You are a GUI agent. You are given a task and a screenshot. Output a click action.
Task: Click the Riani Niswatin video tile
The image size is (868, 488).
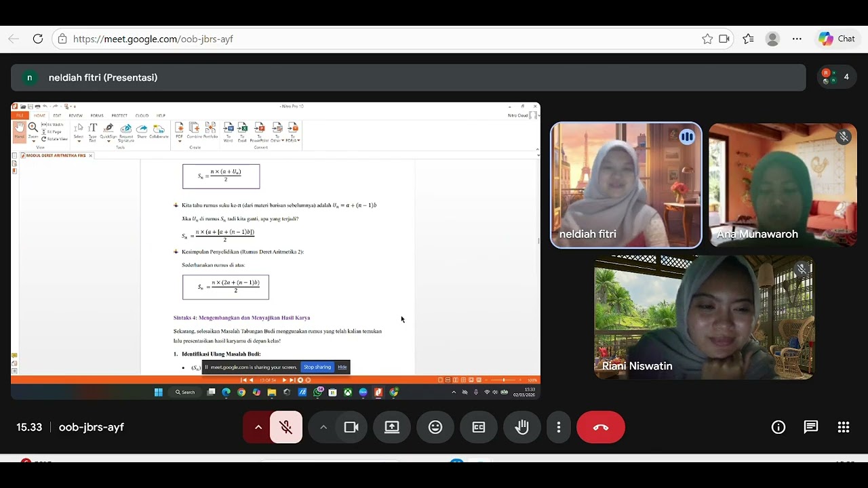pos(704,317)
